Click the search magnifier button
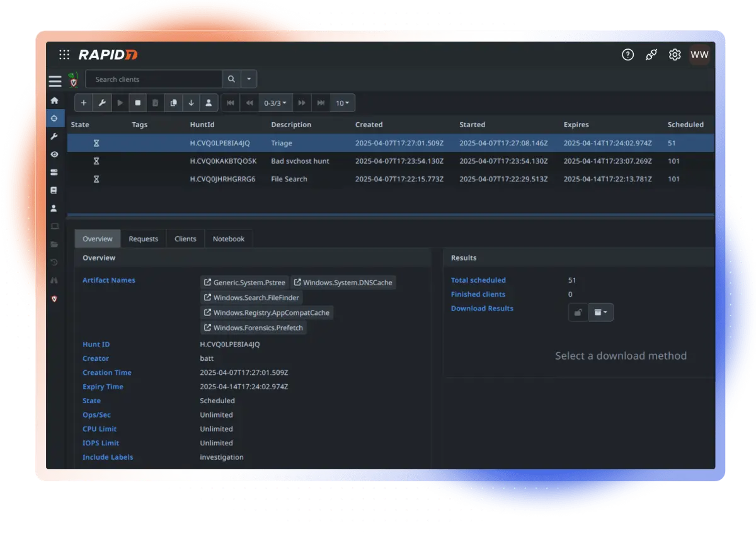Image resolution: width=756 pixels, height=536 pixels. pyautogui.click(x=231, y=79)
